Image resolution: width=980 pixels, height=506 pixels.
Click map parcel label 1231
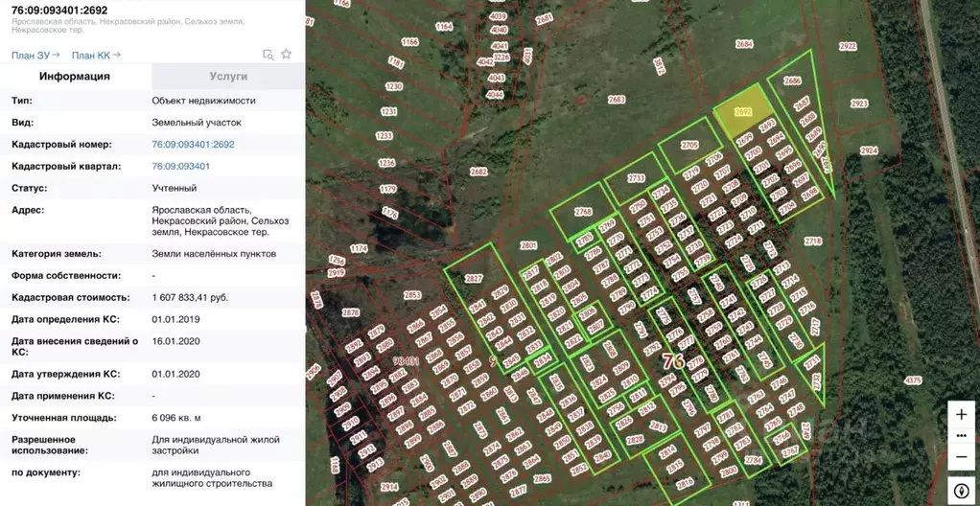(x=388, y=112)
